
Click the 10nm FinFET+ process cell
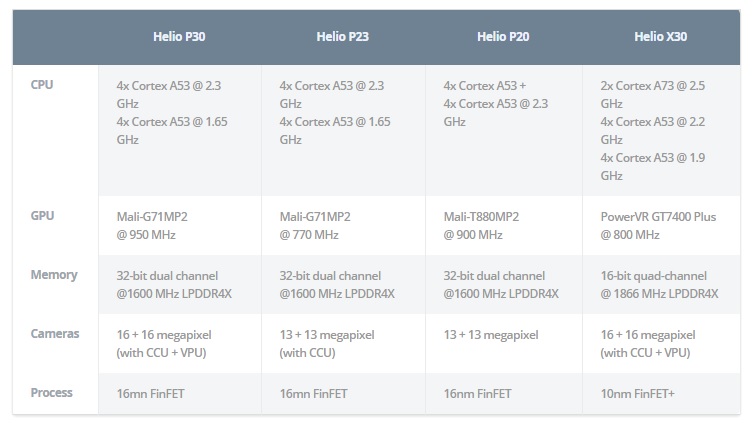(637, 394)
